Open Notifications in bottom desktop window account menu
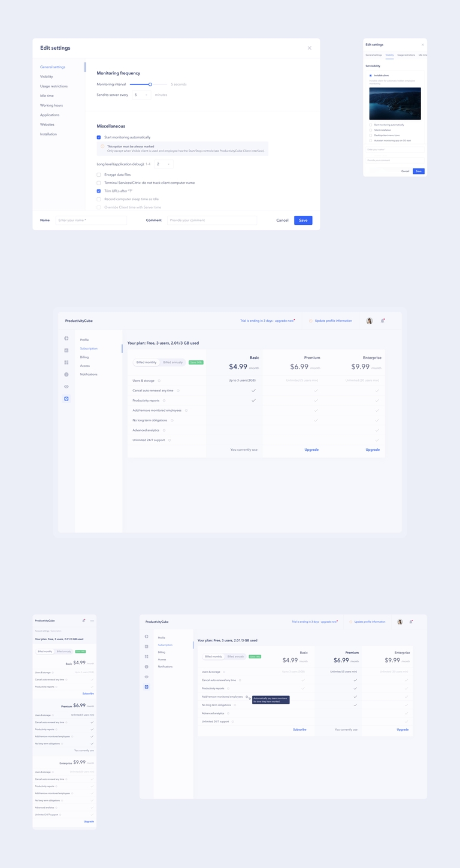The image size is (460, 868). click(165, 667)
